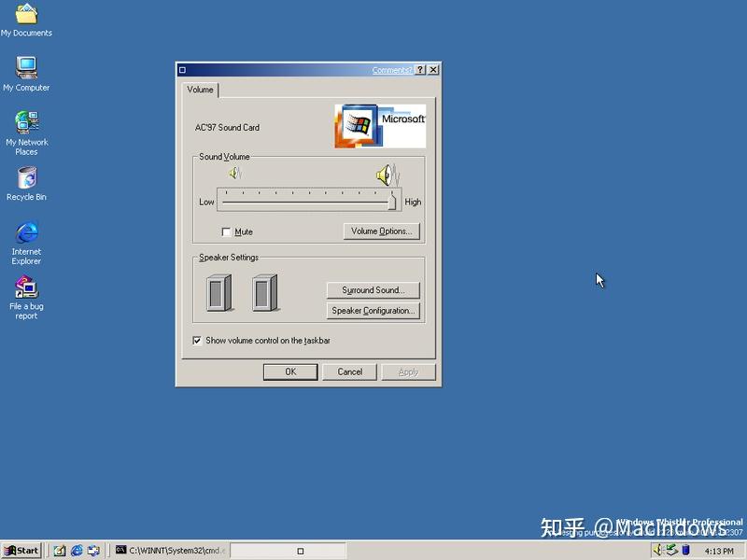Open the Start menu
747x560 pixels.
coord(21,551)
